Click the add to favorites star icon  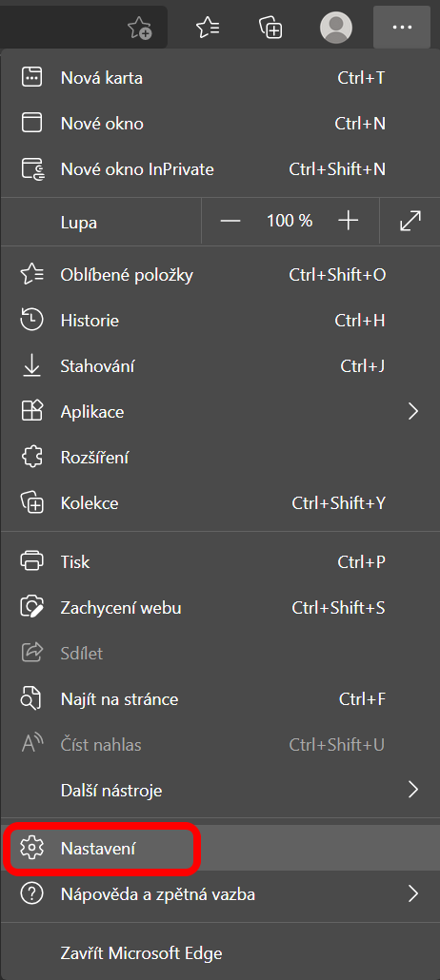139,28
